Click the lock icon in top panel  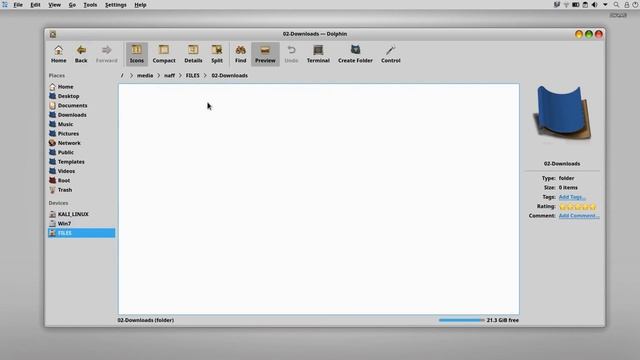(627, 5)
